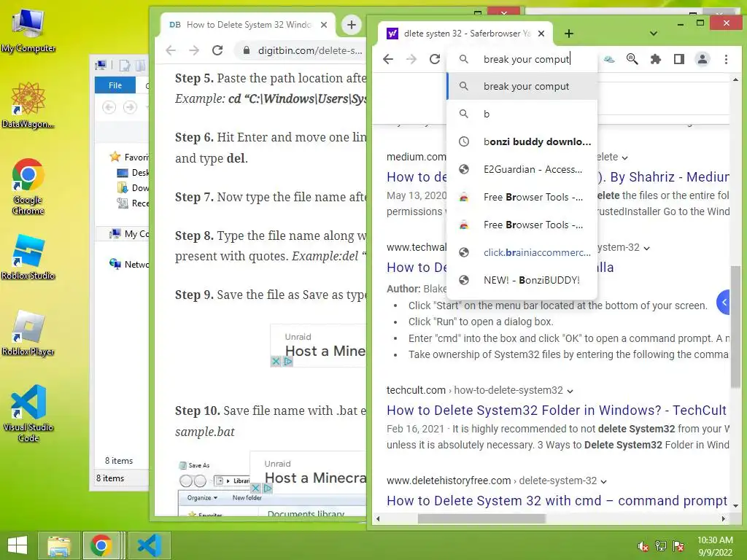Select the 'E2Guardian - Access...' suggestion
This screenshot has width=747, height=560.
[x=522, y=169]
